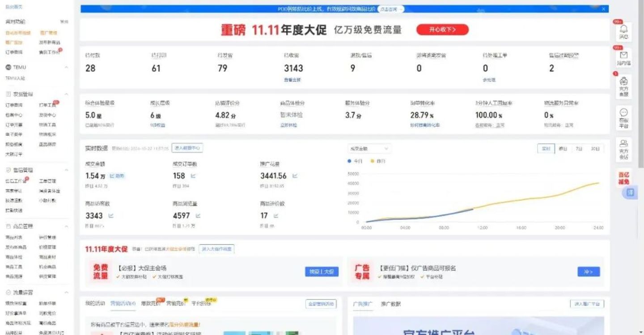The image size is (644, 335).
Task: Click the trend icon beside 成交订单数 158
Action: (x=193, y=176)
